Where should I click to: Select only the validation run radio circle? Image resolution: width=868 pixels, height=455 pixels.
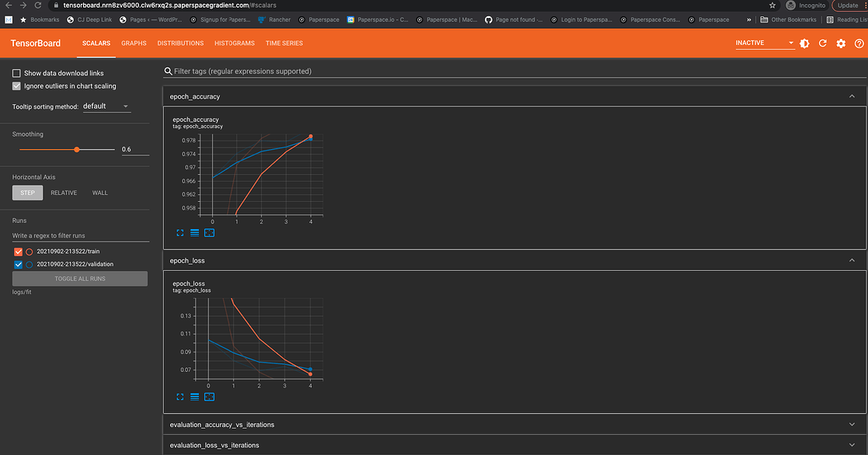30,264
